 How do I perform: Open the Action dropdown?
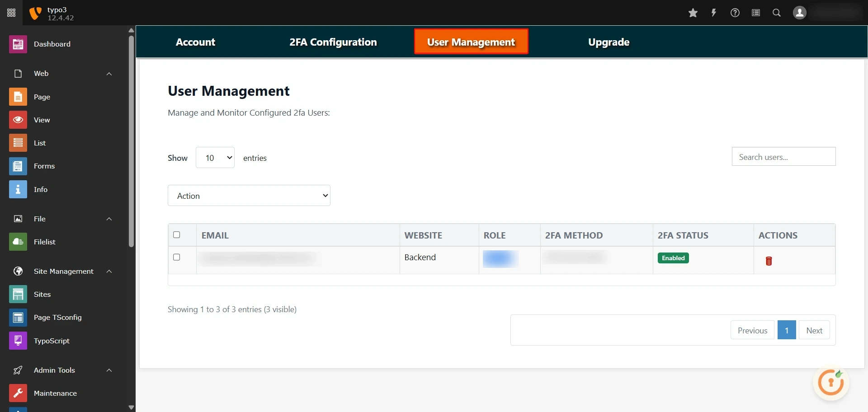(x=249, y=195)
